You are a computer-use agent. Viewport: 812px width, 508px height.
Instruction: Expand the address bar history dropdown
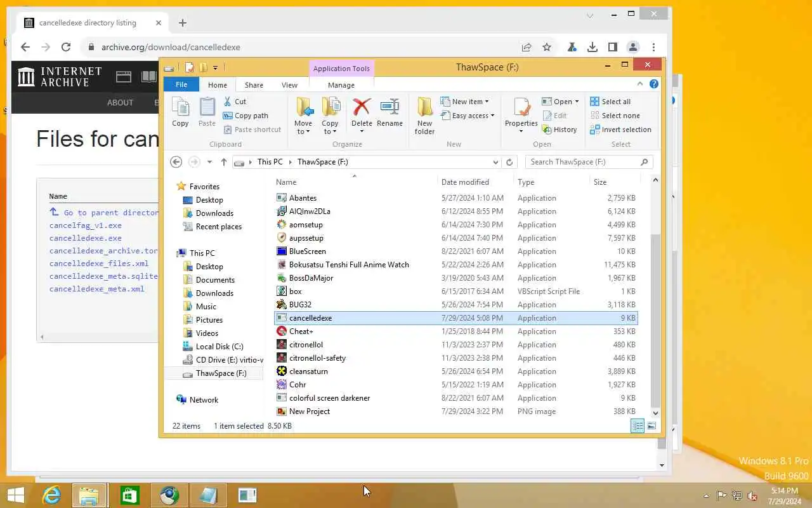click(x=495, y=162)
